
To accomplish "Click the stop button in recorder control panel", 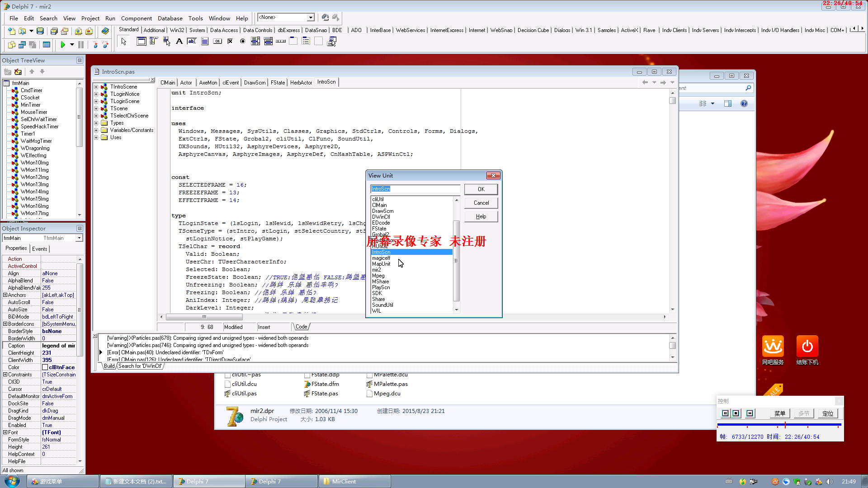I will 736,413.
